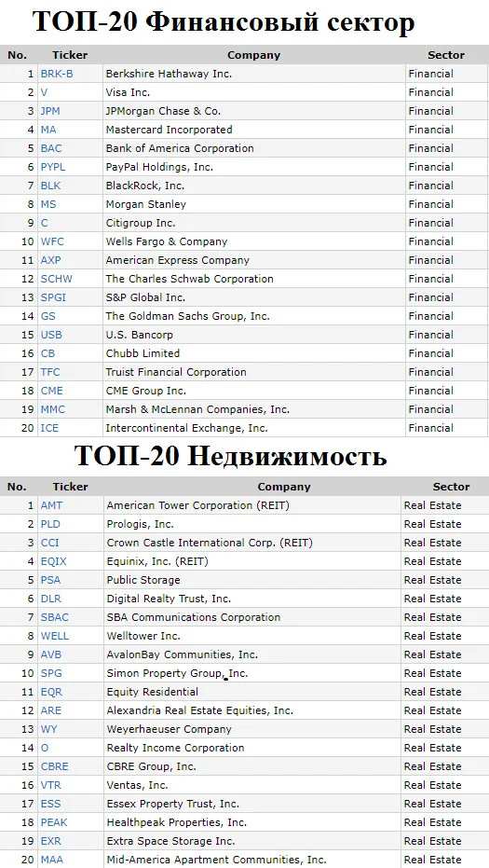Select the Berkshire Hathaway Inc. row

point(244,74)
